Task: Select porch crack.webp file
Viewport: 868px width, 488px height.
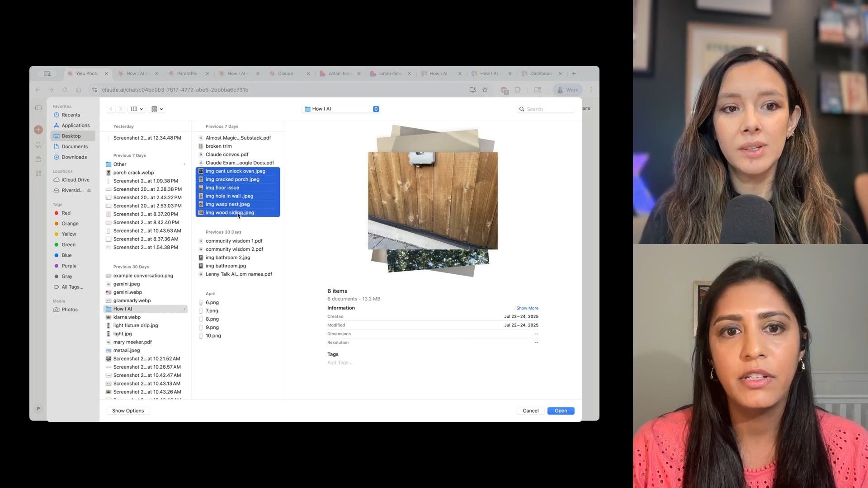Action: [133, 173]
